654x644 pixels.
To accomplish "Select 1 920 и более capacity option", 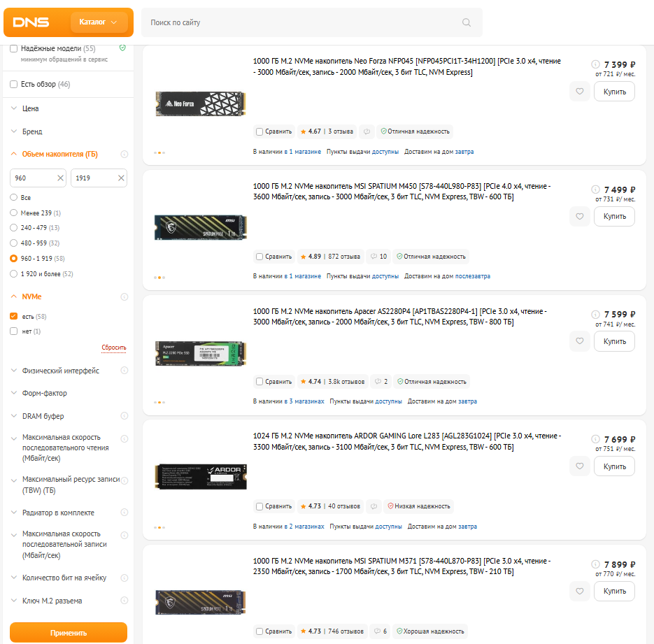I will coord(14,274).
